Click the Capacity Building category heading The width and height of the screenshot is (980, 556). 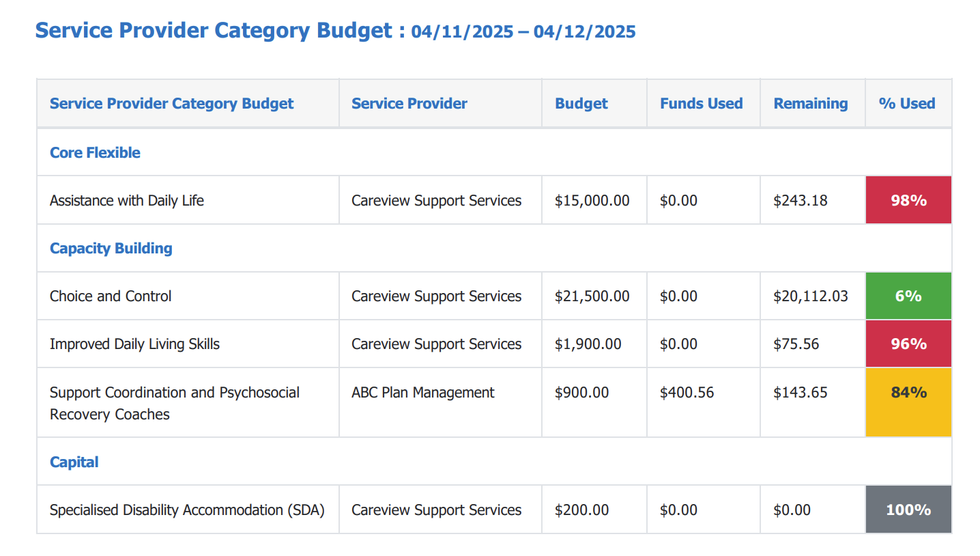coord(111,249)
